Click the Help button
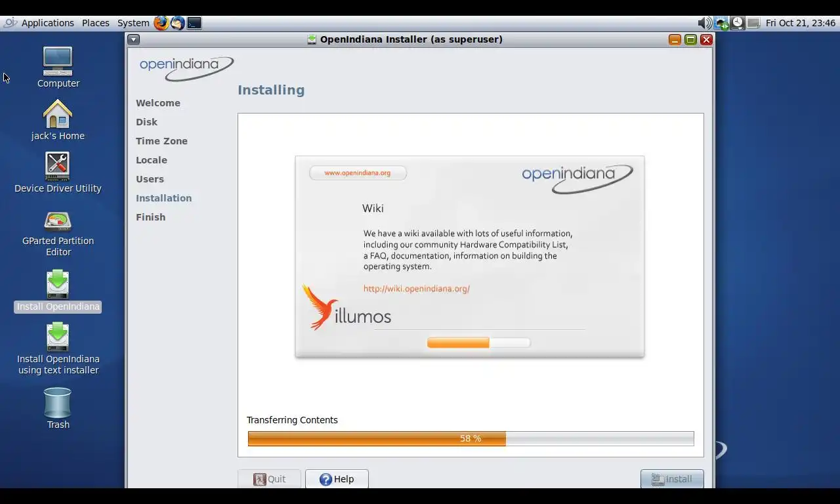Viewport: 840px width, 504px height. (x=337, y=479)
